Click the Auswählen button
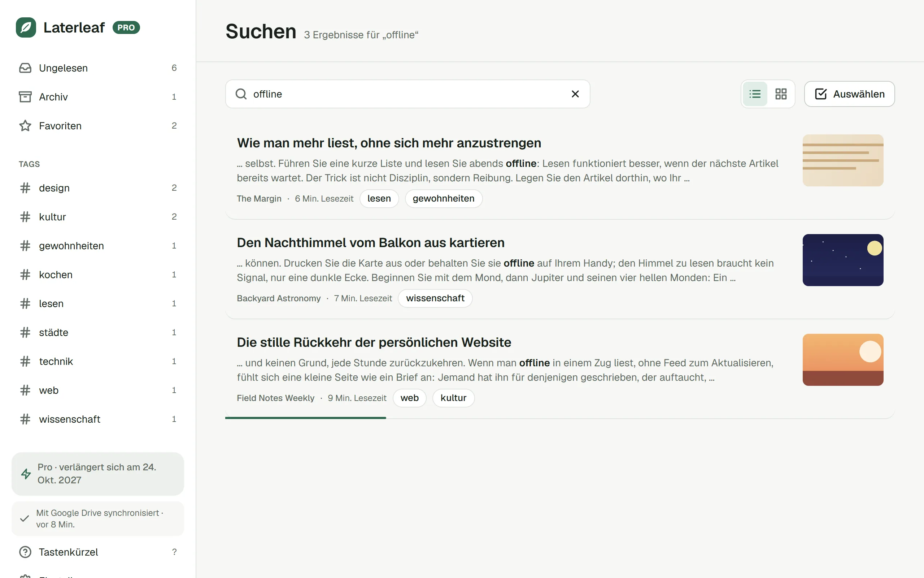924x578 pixels. [x=849, y=94]
